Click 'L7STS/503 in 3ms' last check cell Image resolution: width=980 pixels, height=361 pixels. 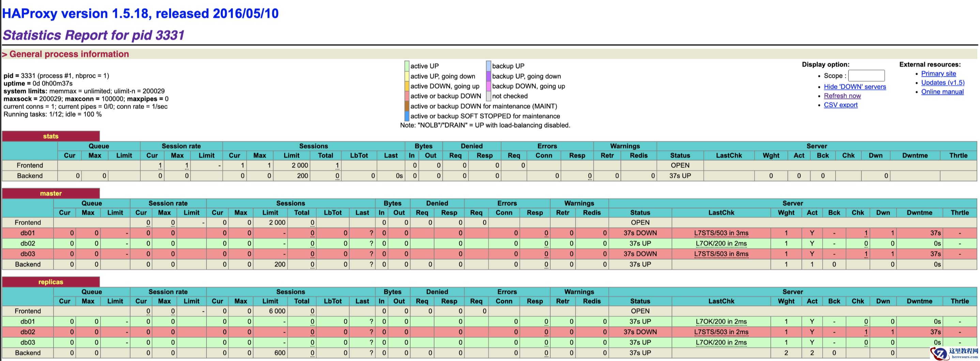[x=721, y=233]
